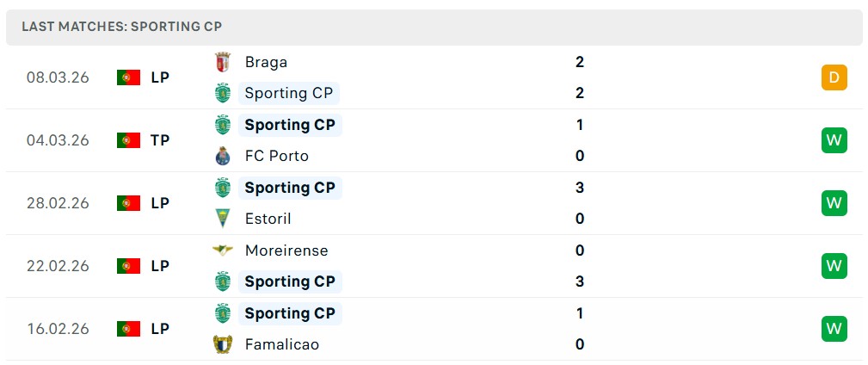Click the Braga club crest icon
Viewport: 868px width, 365px height.
coord(223,62)
